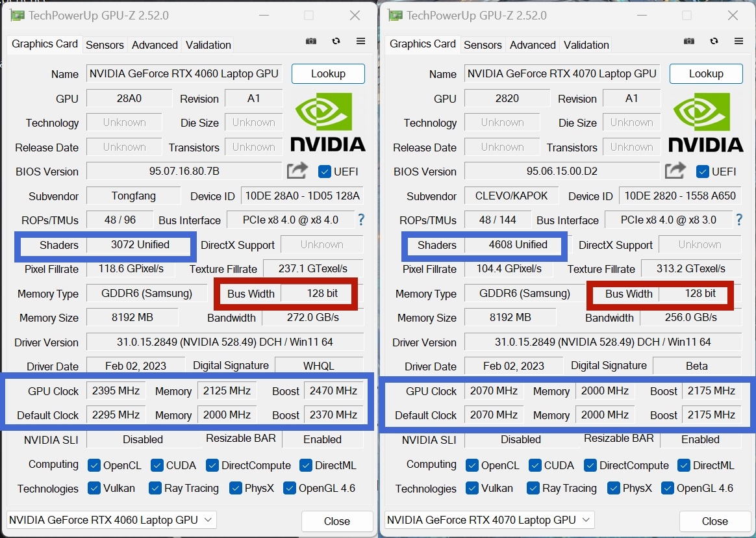Select Graphics Card tab in RTX 4070 window

click(422, 44)
